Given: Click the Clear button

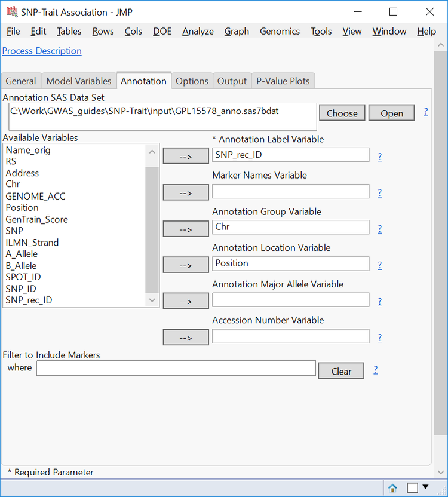Looking at the screenshot, I should click(341, 371).
